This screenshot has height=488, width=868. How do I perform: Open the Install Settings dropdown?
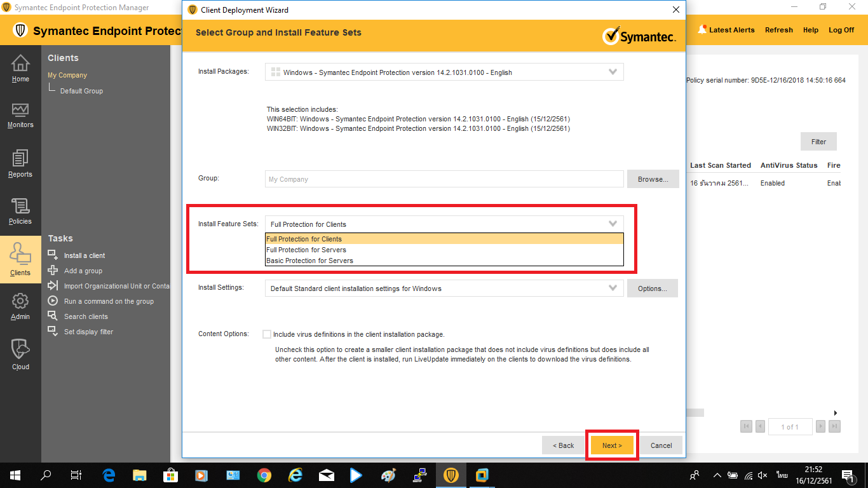click(613, 288)
